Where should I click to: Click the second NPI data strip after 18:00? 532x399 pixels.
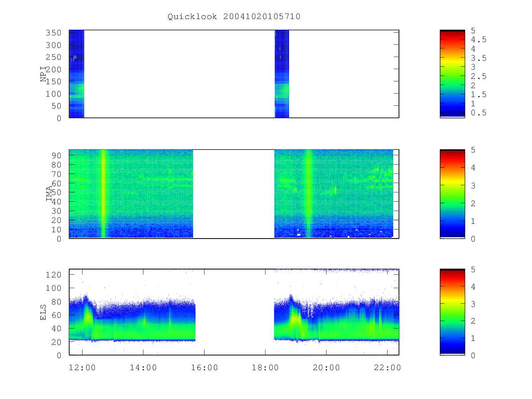point(282,74)
